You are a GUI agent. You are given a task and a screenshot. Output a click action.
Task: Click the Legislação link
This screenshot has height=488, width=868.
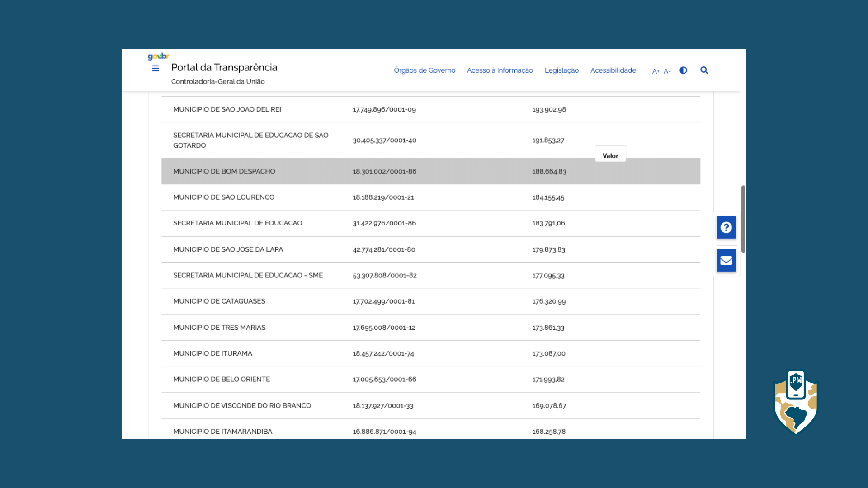click(x=561, y=70)
